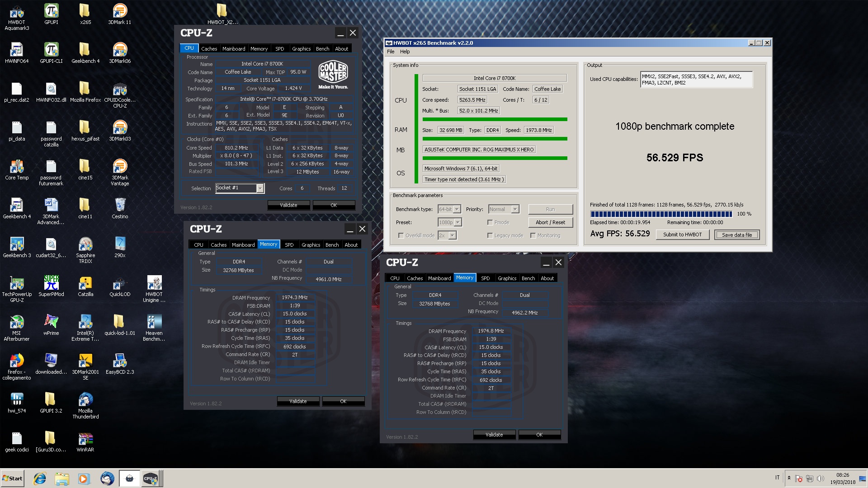Open HWiNFO64 desktop icon
This screenshot has width=868, height=488.
[17, 53]
